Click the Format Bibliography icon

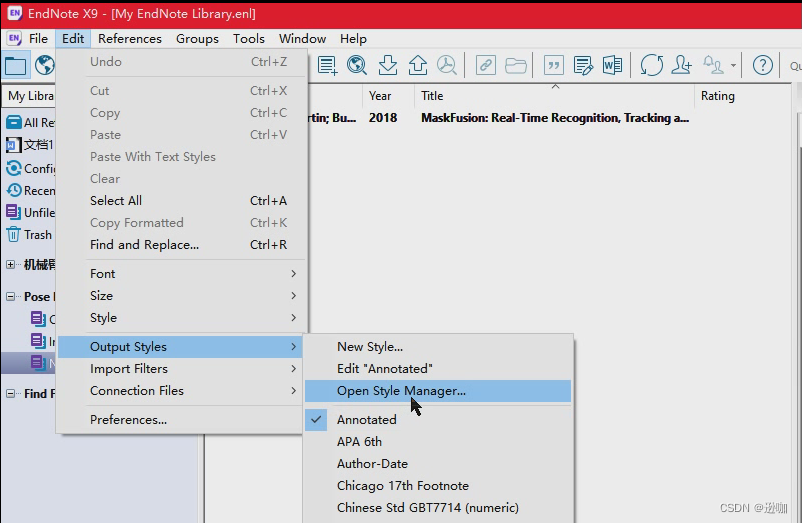click(583, 65)
